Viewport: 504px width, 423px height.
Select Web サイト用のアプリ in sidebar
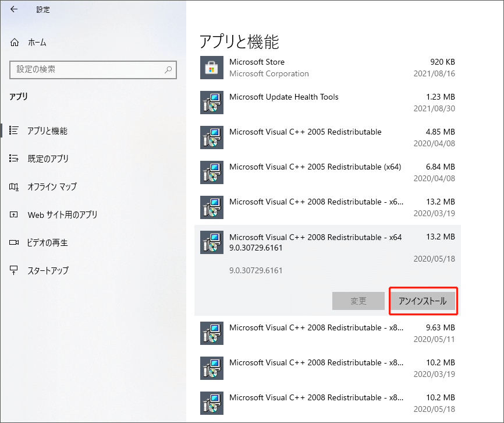[62, 215]
